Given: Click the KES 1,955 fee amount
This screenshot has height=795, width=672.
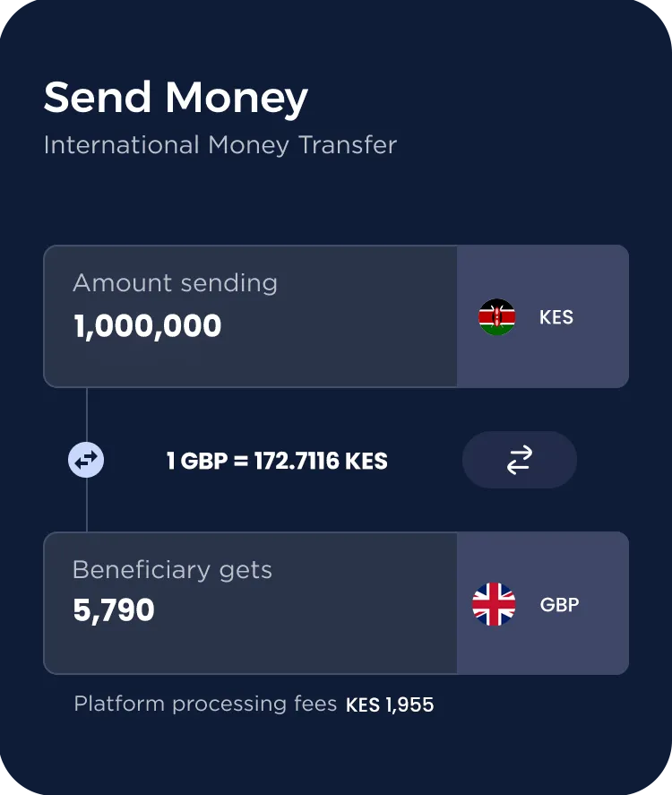Looking at the screenshot, I should pos(390,704).
